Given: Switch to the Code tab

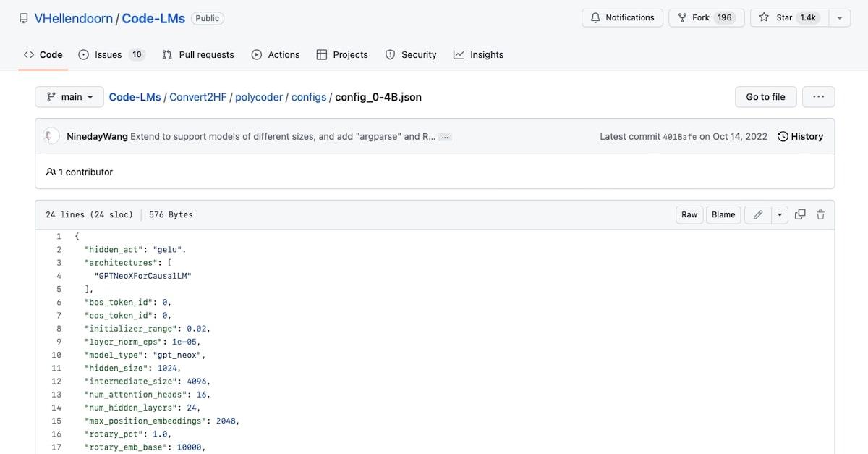Looking at the screenshot, I should pyautogui.click(x=43, y=54).
